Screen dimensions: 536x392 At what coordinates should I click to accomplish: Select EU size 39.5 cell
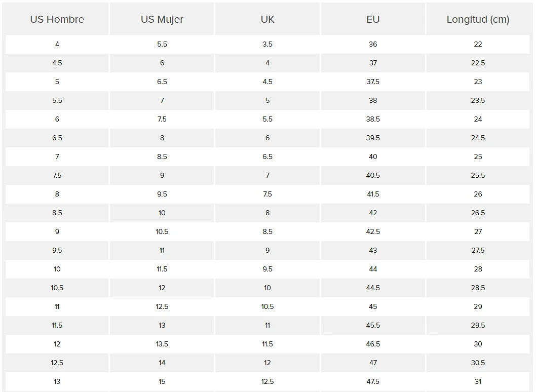click(373, 138)
